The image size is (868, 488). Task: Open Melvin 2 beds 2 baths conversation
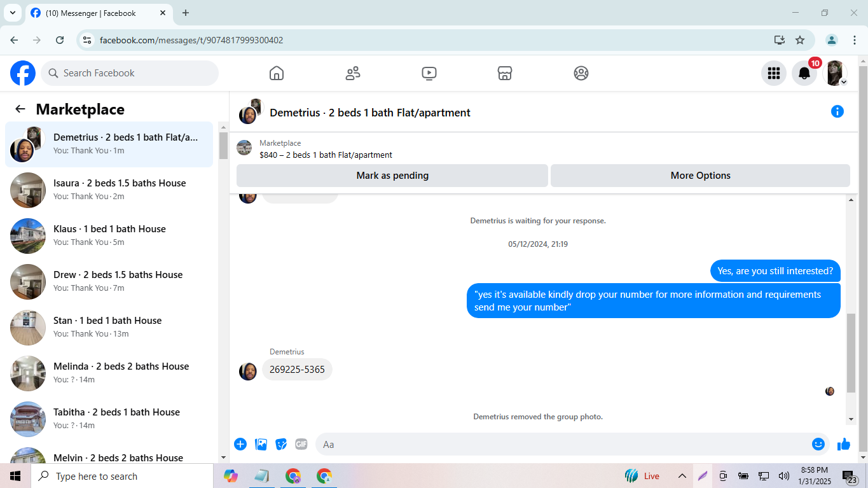[x=109, y=454]
